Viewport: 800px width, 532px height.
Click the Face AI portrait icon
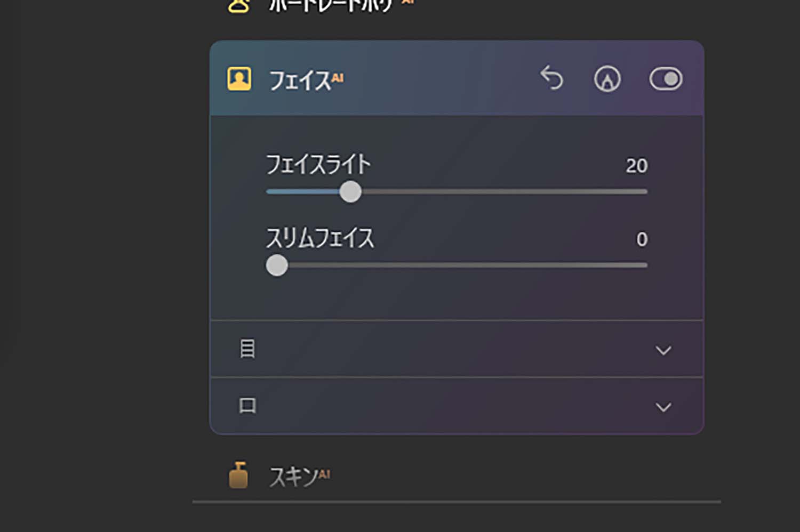click(x=239, y=79)
